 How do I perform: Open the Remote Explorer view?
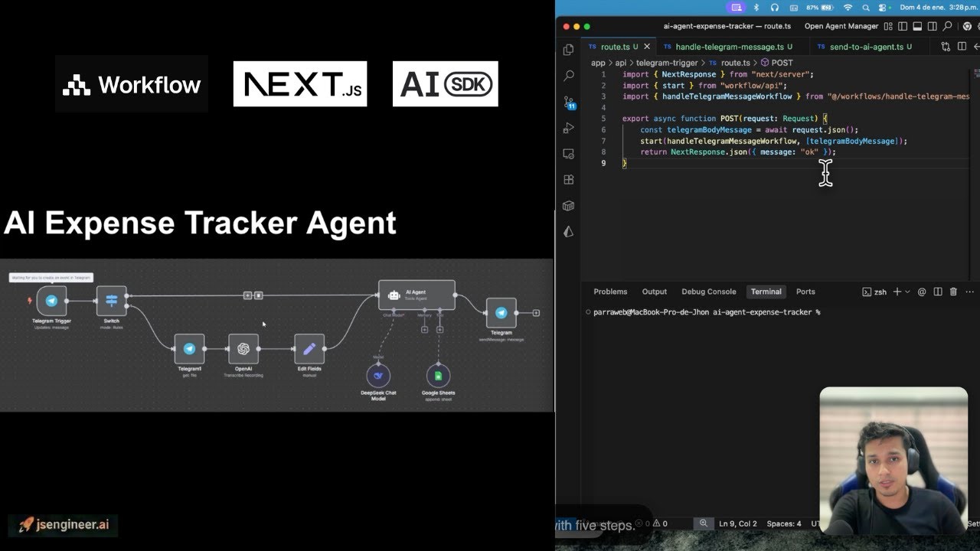pyautogui.click(x=568, y=154)
